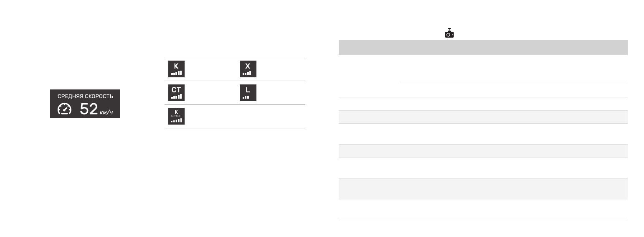The image size is (644, 237).
Task: Select the L laser signal icon
Action: [x=248, y=92]
